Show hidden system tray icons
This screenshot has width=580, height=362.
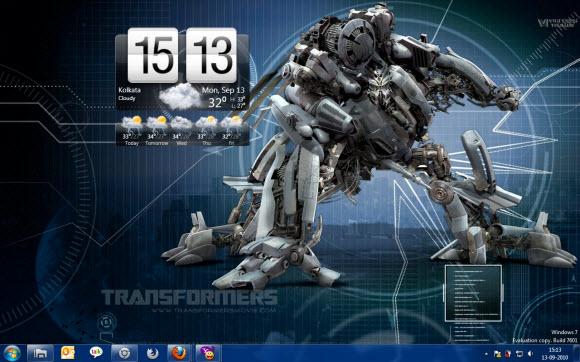(x=486, y=354)
